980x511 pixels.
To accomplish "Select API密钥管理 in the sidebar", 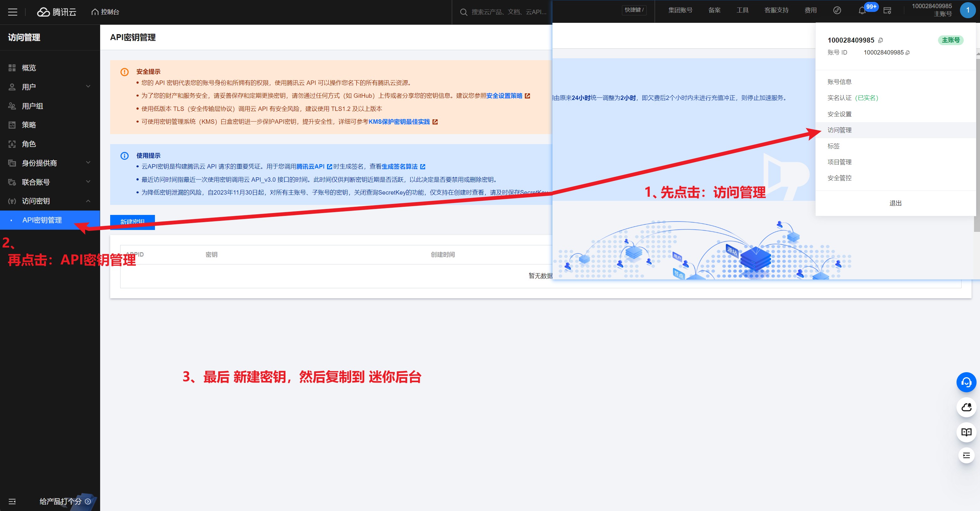I will click(50, 220).
